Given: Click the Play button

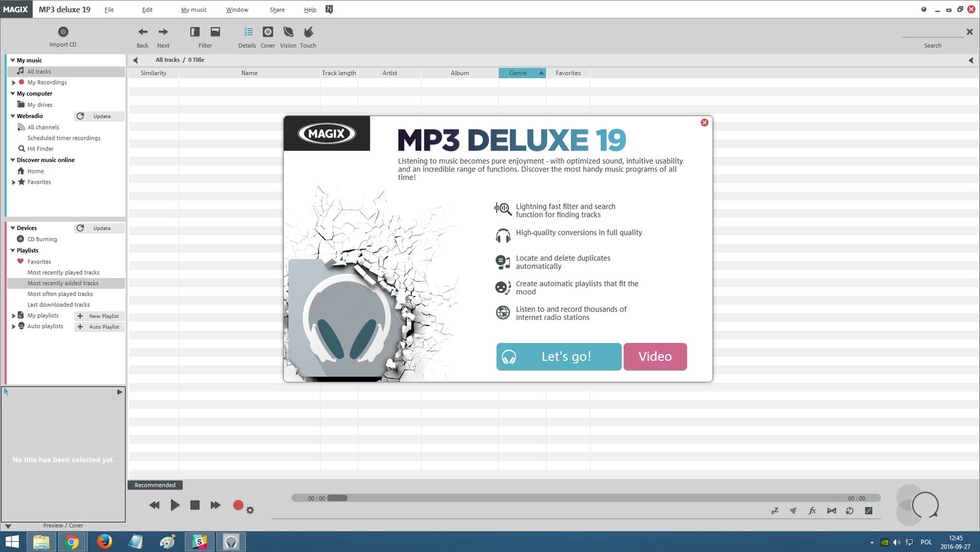Looking at the screenshot, I should 175,505.
